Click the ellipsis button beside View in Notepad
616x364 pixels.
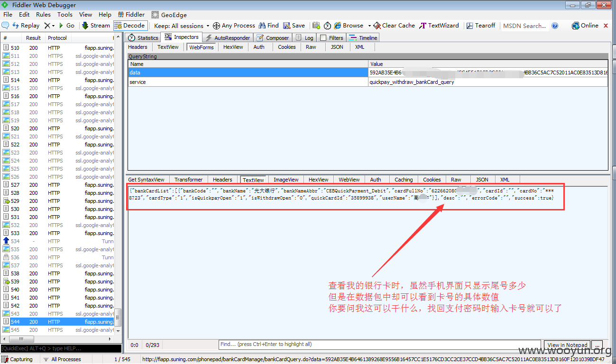597,345
